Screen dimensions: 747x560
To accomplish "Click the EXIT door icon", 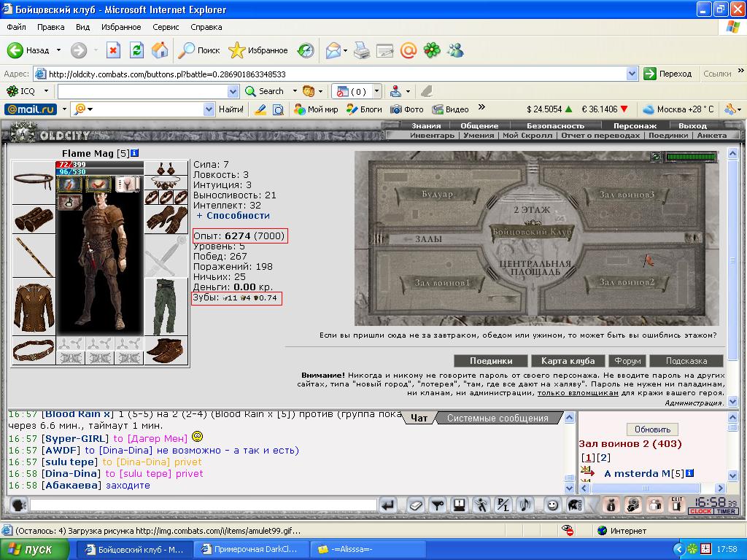I will pyautogui.click(x=676, y=505).
